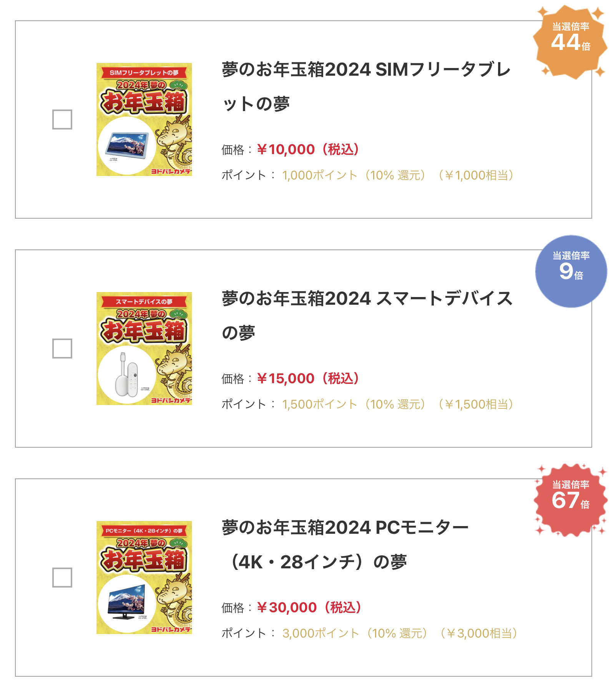Click the 夢のお年玉箱2024 スマートデバイスの夢 title
The height and width of the screenshot is (699, 616).
pos(367,315)
